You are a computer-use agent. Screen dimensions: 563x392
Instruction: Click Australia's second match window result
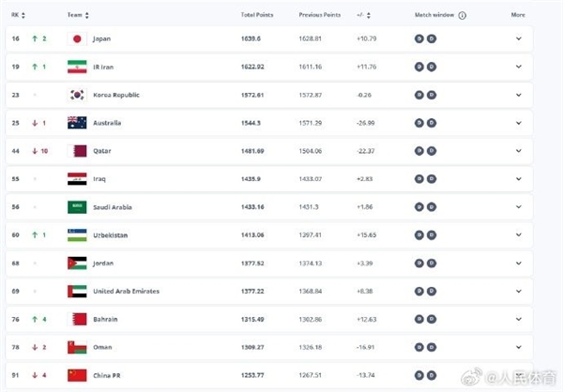tap(432, 123)
